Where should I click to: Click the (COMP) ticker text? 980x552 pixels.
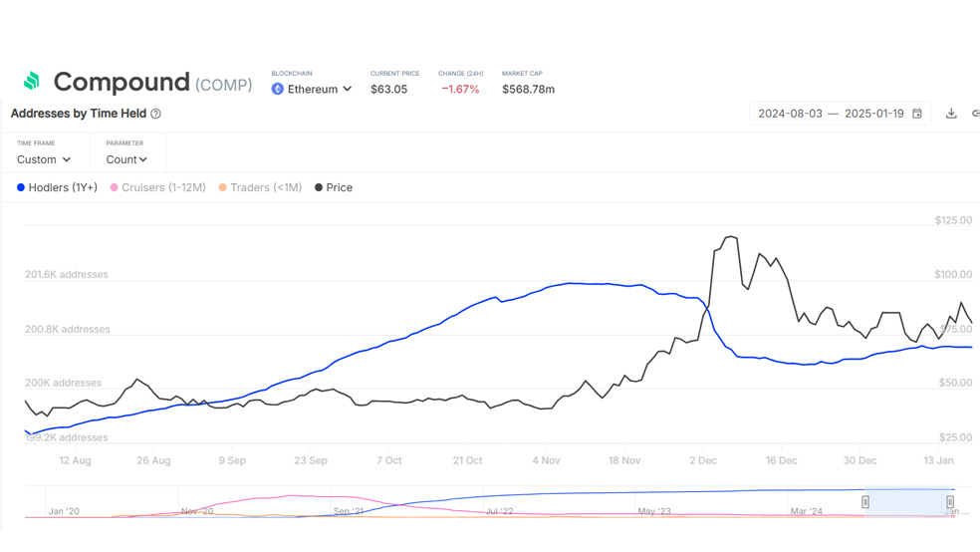[x=224, y=85]
